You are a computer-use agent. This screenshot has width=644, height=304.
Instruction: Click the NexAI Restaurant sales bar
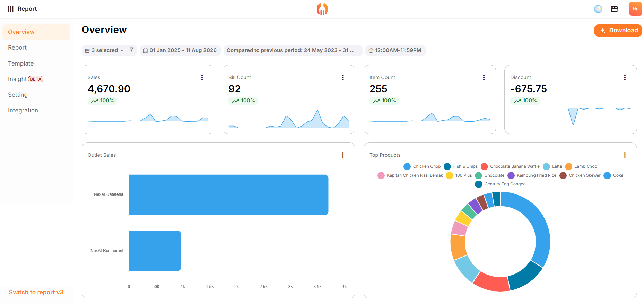[x=155, y=251]
